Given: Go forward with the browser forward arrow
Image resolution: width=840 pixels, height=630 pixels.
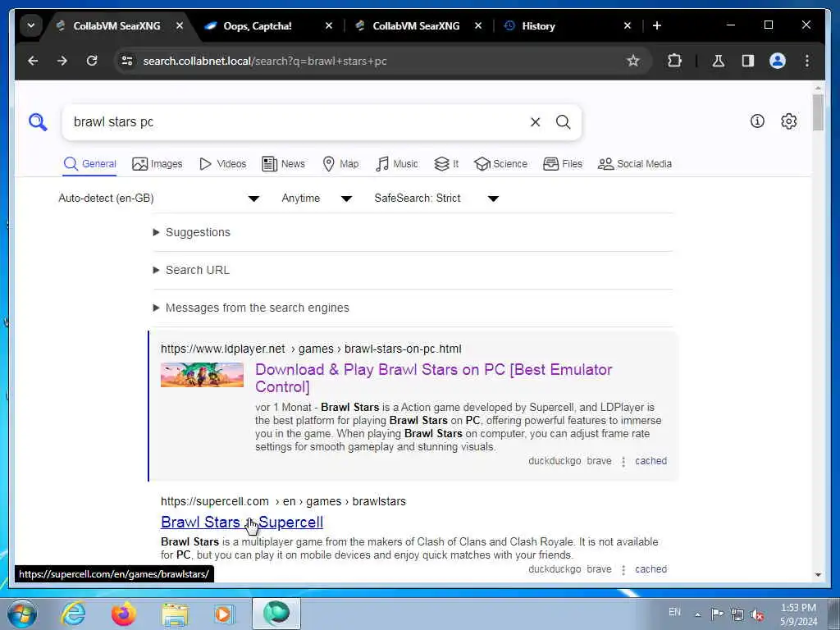Looking at the screenshot, I should coord(62,61).
